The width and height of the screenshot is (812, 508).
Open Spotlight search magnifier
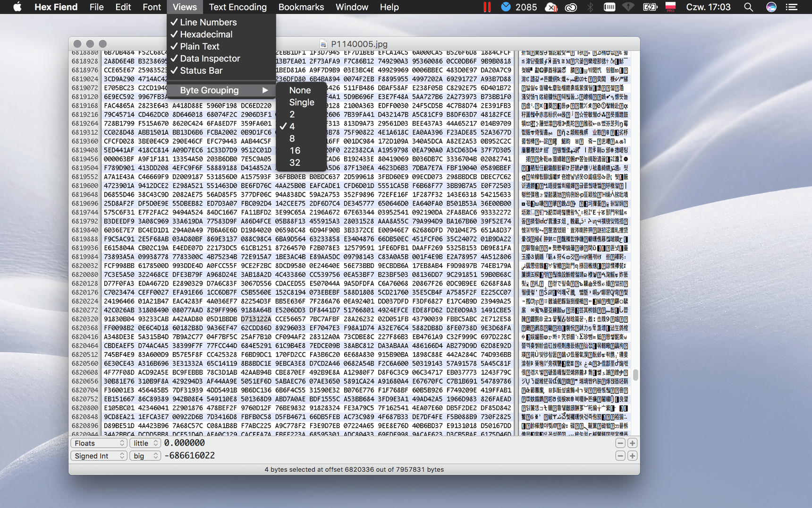(748, 7)
